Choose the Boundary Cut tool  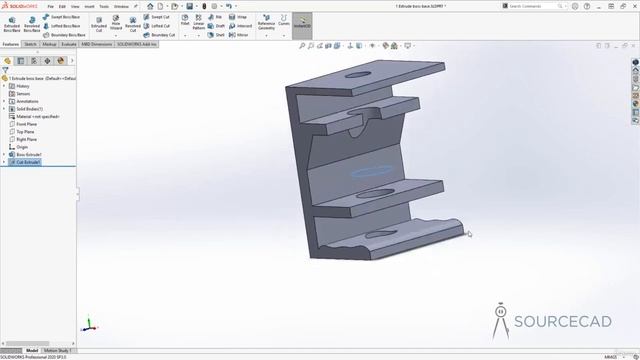pos(159,35)
